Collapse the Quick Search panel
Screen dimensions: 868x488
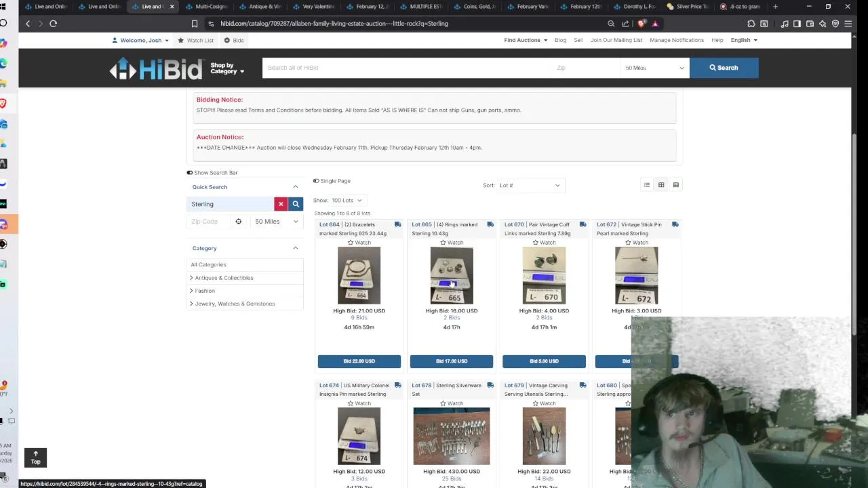pos(295,187)
